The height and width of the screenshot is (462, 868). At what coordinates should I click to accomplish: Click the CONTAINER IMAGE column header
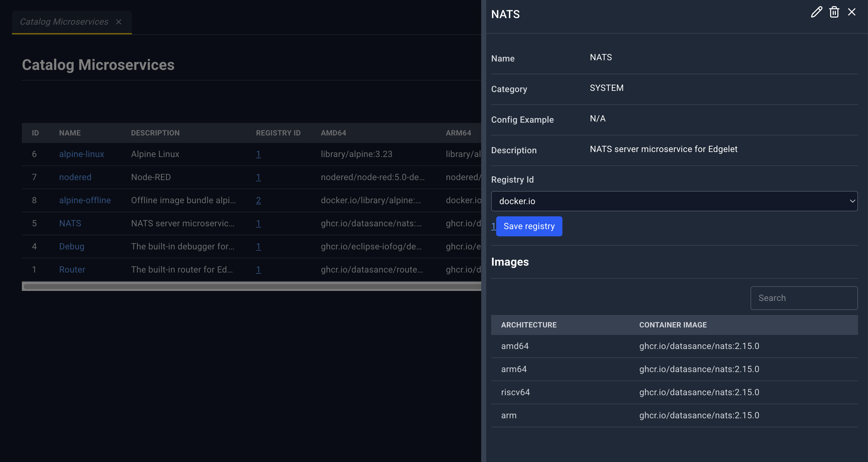673,325
